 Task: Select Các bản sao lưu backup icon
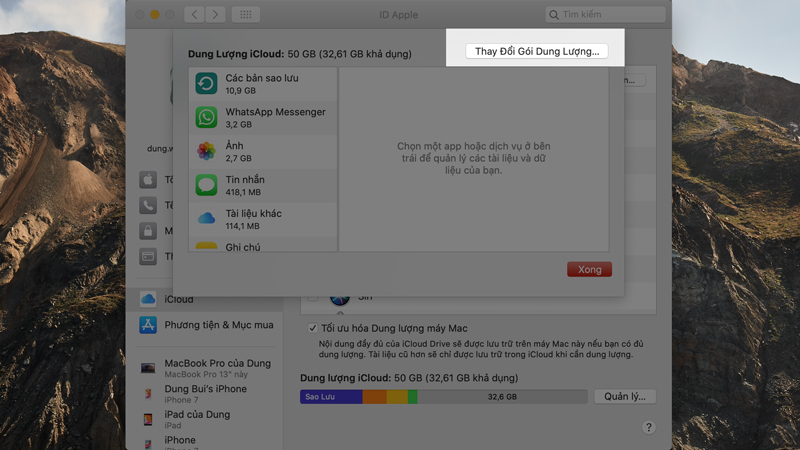(x=206, y=84)
